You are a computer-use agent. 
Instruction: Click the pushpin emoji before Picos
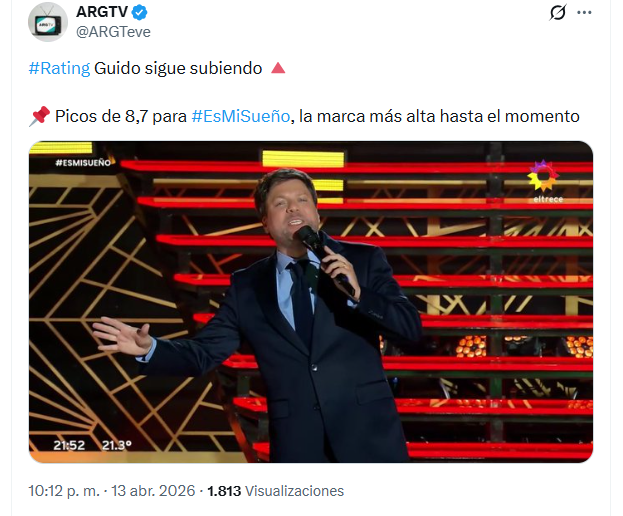click(x=39, y=116)
